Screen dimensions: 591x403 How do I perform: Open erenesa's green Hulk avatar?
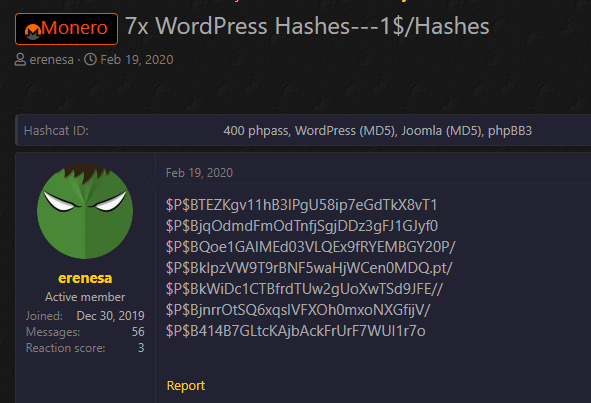(x=85, y=211)
